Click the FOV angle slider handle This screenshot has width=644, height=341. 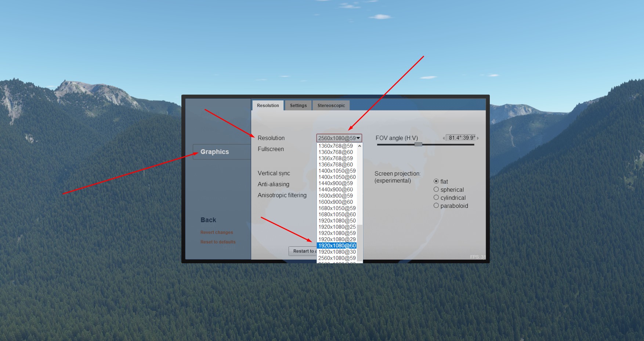tap(418, 144)
